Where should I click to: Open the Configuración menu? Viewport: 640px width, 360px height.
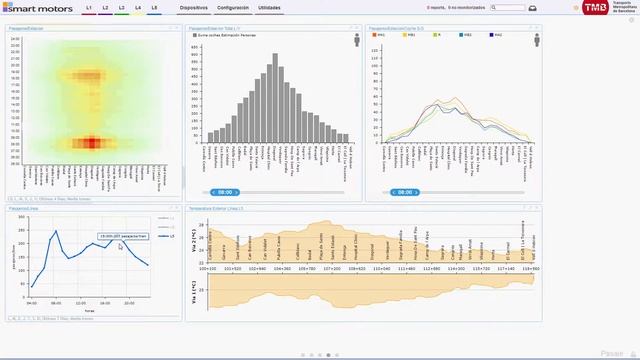pyautogui.click(x=233, y=8)
